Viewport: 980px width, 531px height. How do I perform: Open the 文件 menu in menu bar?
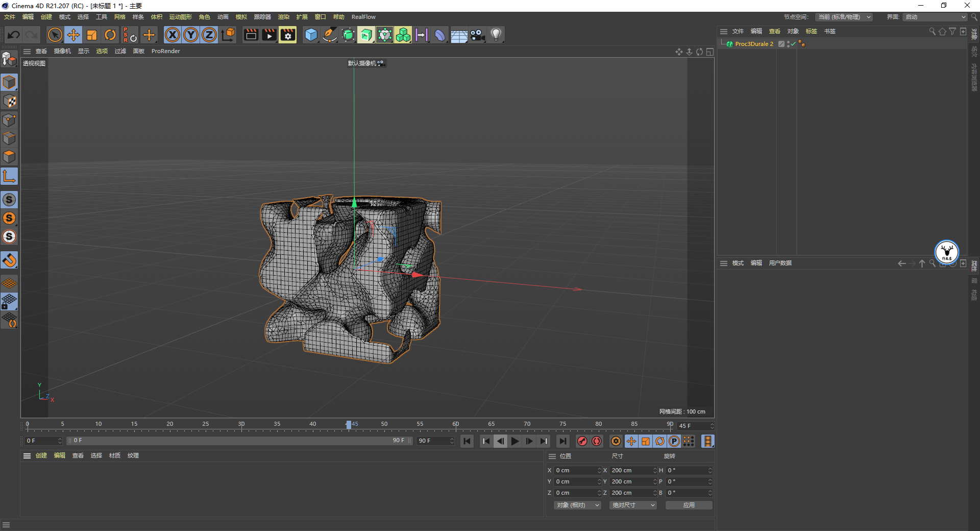(x=10, y=17)
